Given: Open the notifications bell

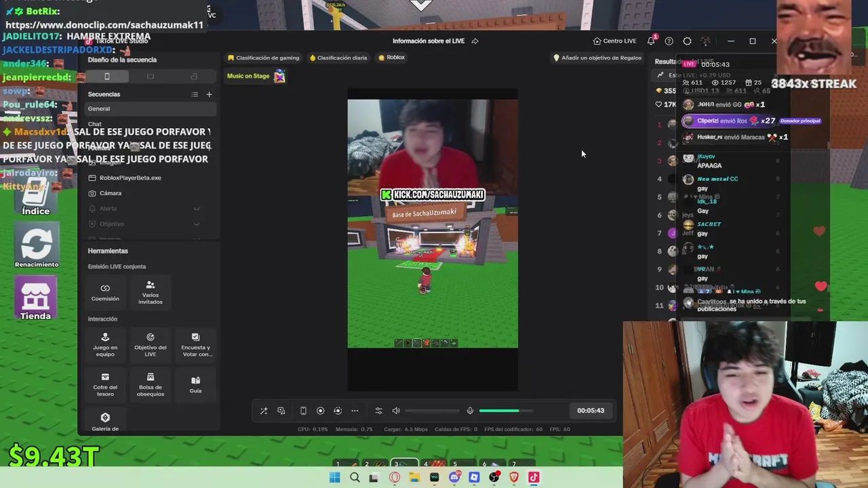Looking at the screenshot, I should tap(651, 41).
